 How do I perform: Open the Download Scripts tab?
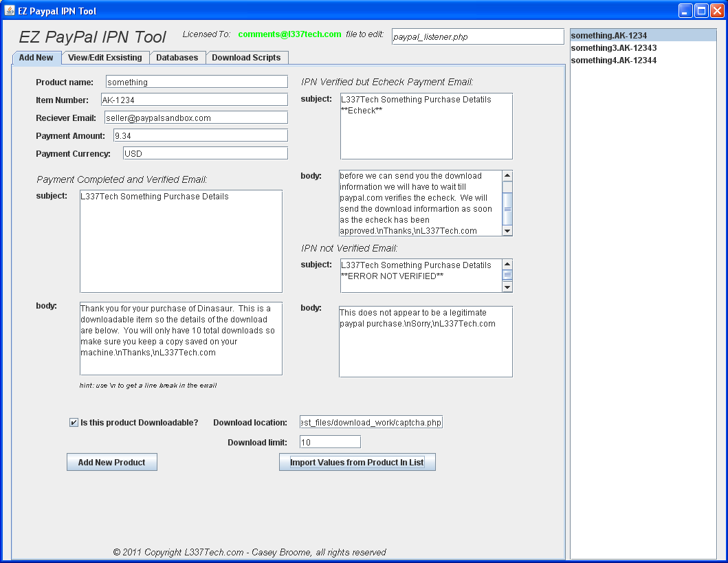point(246,58)
